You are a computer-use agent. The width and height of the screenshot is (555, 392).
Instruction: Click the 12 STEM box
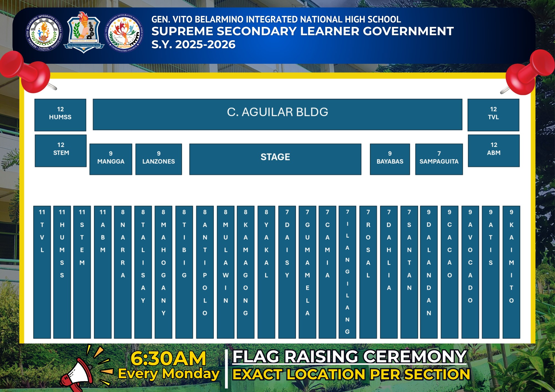click(61, 151)
